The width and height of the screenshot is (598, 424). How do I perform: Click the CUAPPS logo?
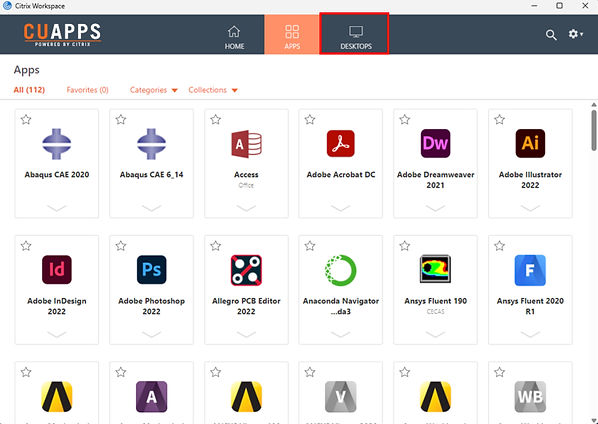coord(63,34)
